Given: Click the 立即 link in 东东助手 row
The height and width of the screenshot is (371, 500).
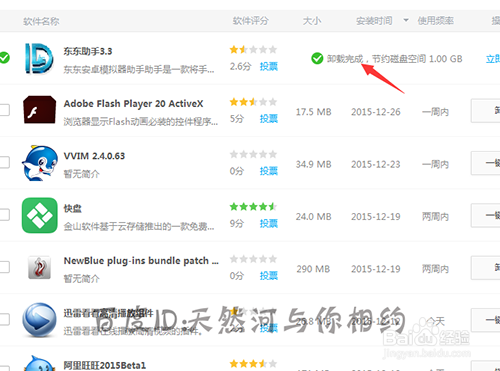Looking at the screenshot, I should (x=493, y=59).
